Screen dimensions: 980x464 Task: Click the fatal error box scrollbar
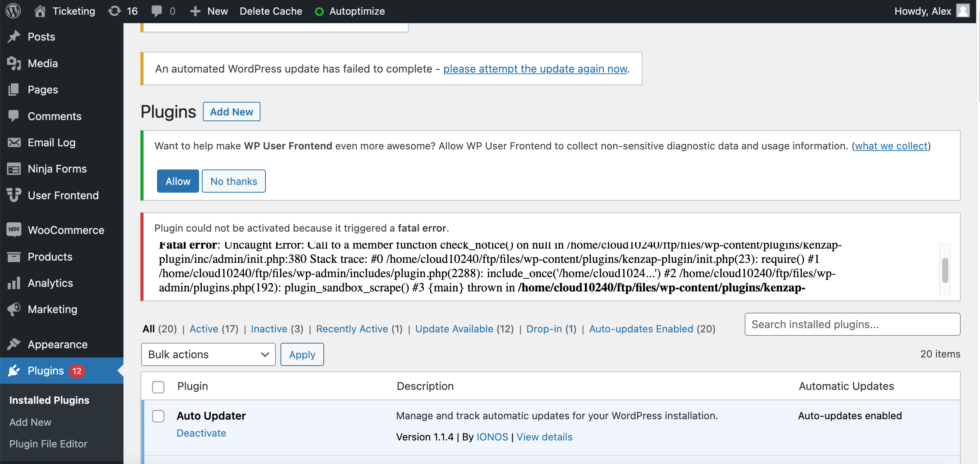pyautogui.click(x=945, y=270)
